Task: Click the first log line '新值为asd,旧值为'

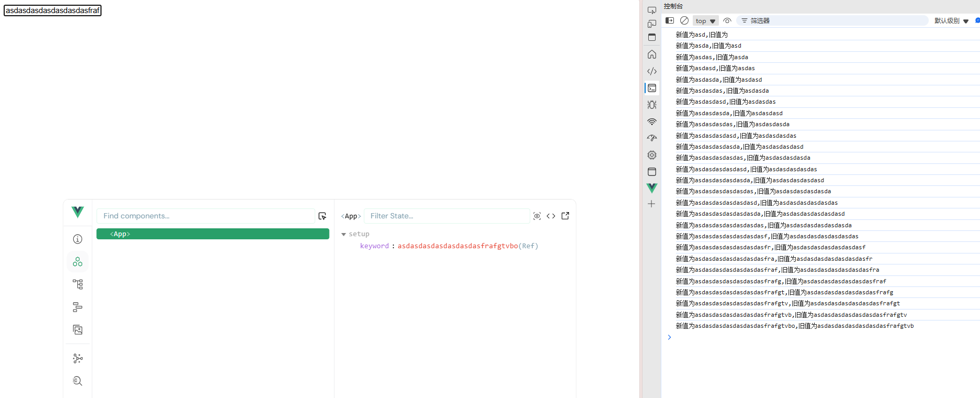Action: [x=702, y=35]
